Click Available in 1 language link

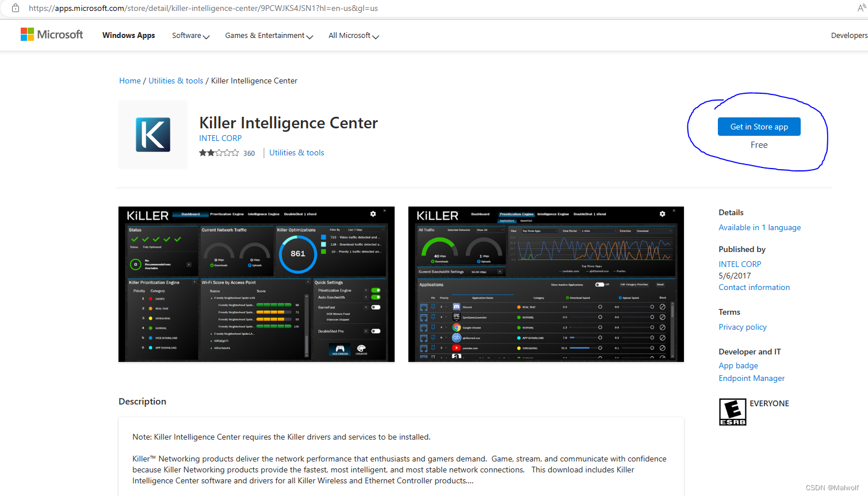tap(760, 228)
